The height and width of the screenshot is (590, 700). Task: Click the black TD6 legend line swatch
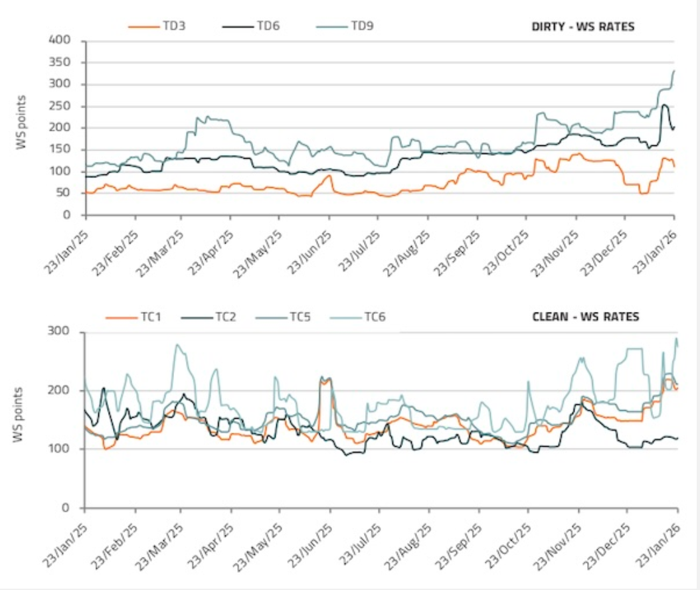[236, 27]
